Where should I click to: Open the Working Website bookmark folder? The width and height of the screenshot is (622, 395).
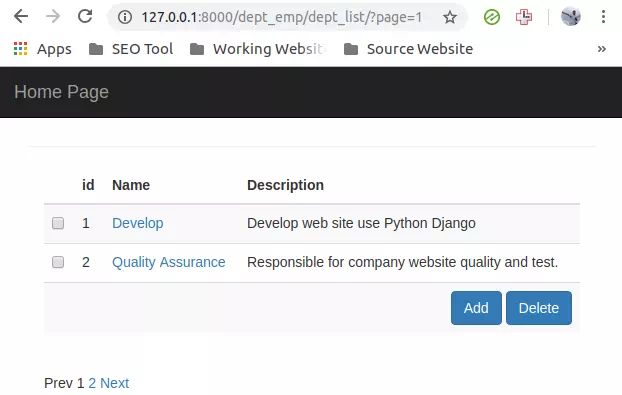coord(258,49)
